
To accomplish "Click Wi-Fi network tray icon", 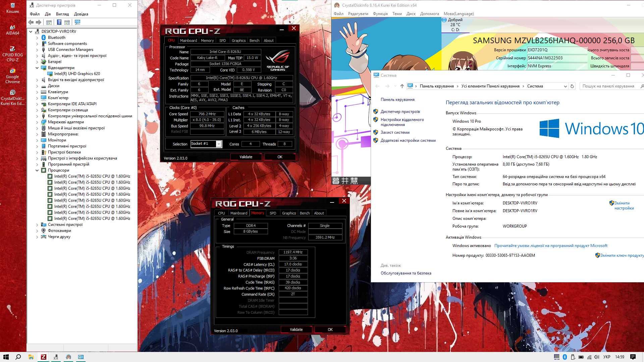I will coord(589,357).
